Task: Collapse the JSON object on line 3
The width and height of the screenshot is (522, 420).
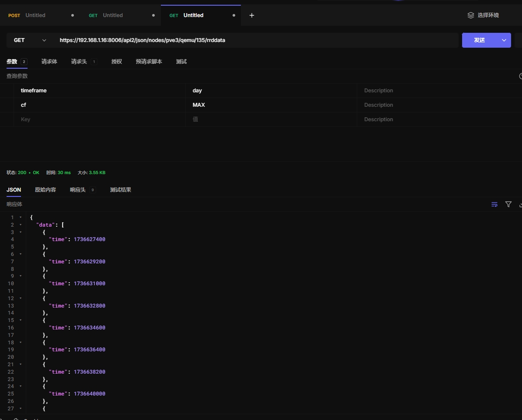Action: point(21,232)
